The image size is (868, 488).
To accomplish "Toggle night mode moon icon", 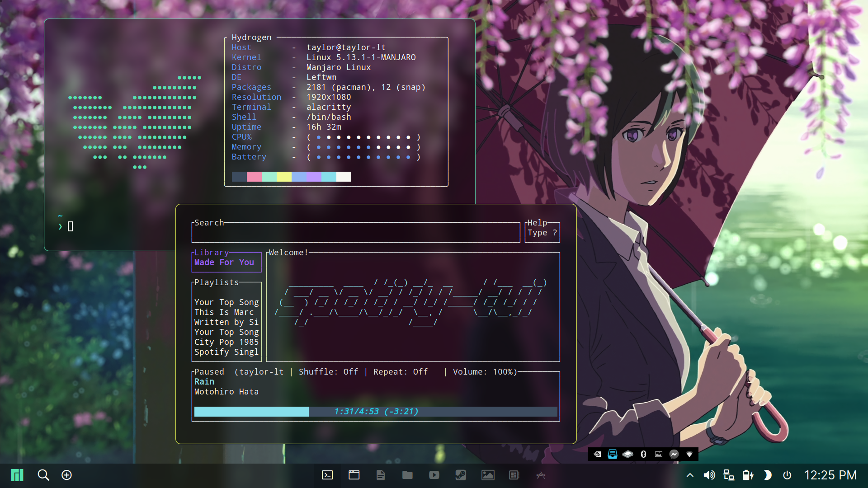I will tap(767, 475).
